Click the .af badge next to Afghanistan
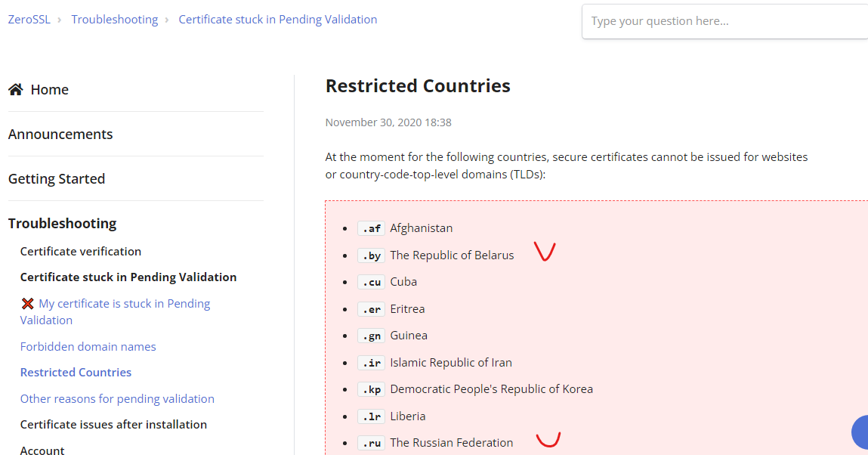This screenshot has width=868, height=455. pyautogui.click(x=371, y=227)
